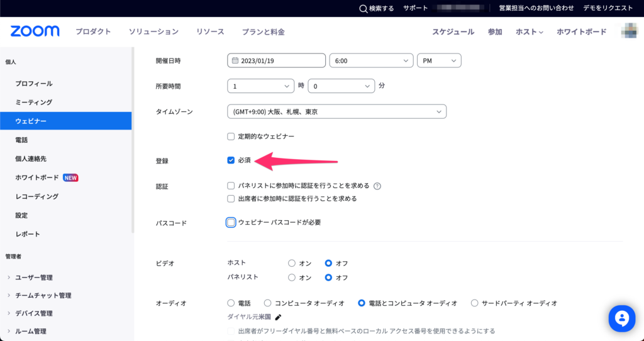Open the chat support bubble icon
The image size is (644, 341).
coord(622,318)
